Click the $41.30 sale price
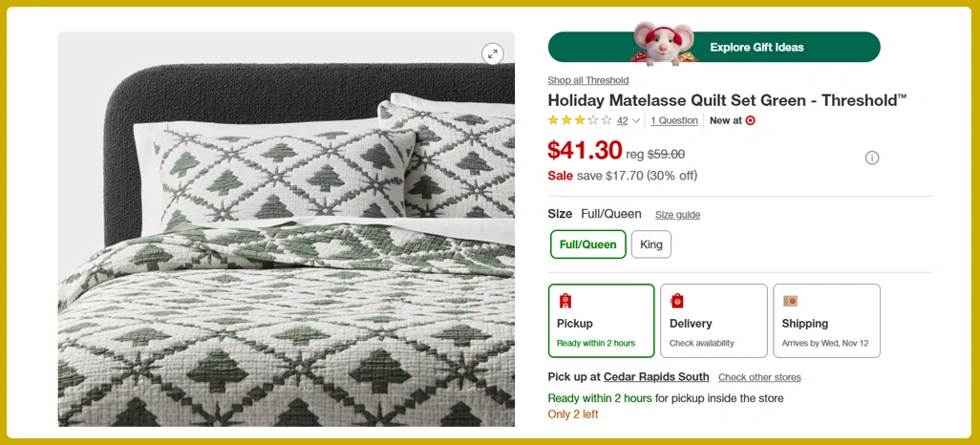The width and height of the screenshot is (980, 445). [x=584, y=150]
